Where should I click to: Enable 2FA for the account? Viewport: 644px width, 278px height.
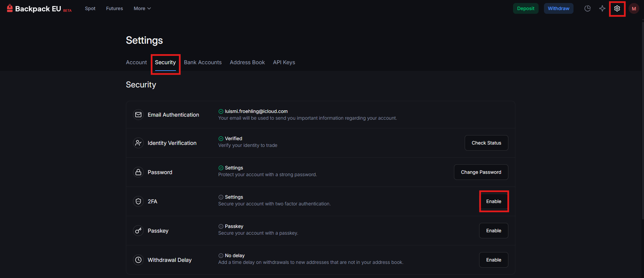tap(494, 201)
